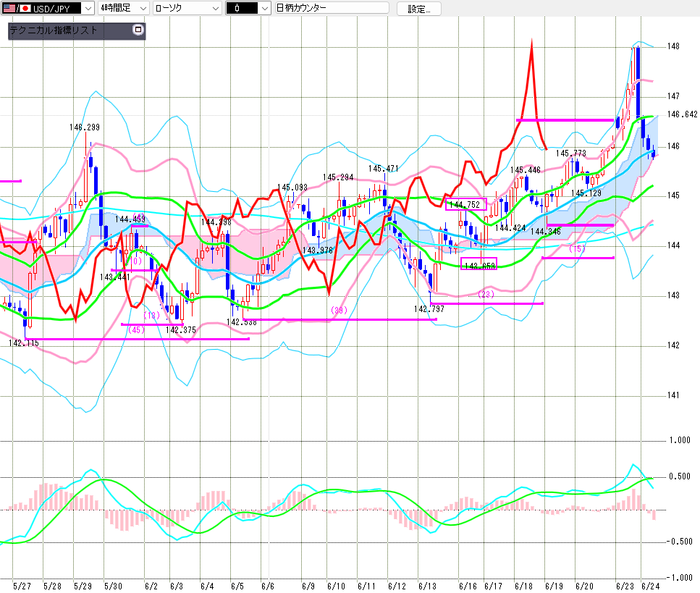Screen dimensions: 700x593
Task: Click the 144.424 price label
Action: [x=510, y=228]
